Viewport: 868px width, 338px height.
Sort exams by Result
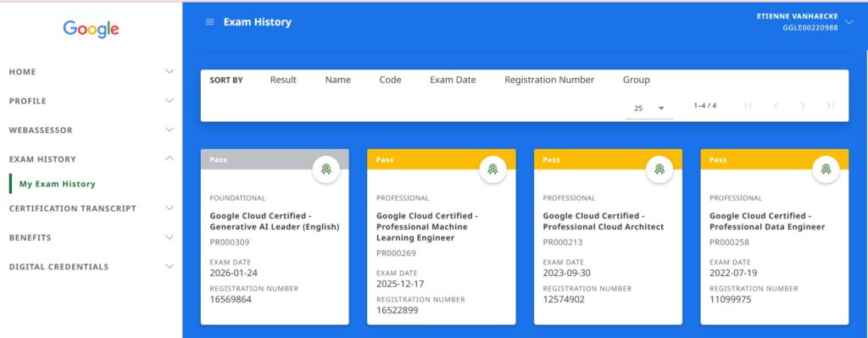283,80
